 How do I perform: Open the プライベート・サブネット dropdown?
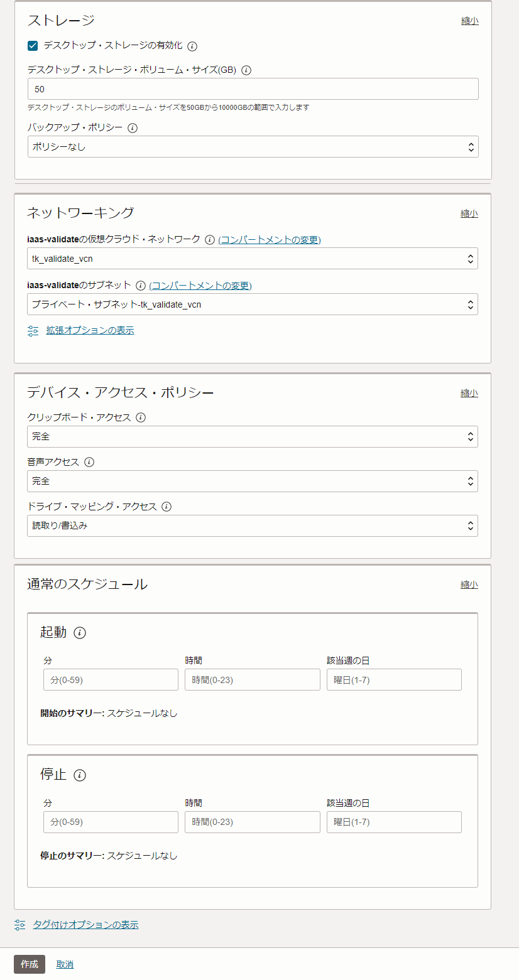point(251,304)
